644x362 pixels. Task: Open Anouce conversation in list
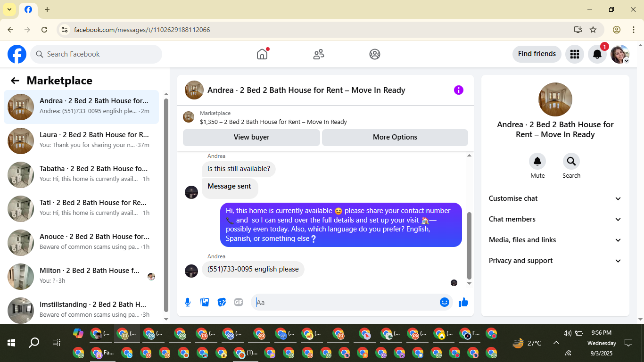[x=81, y=243]
